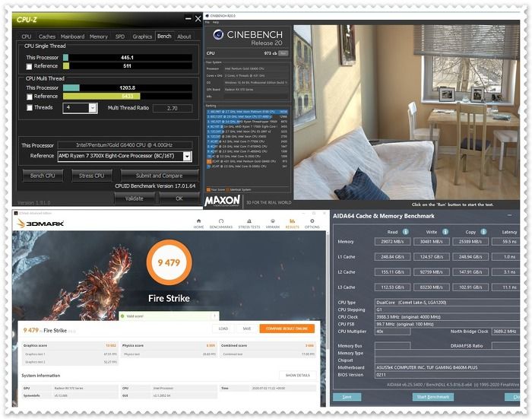Select the Memory tab in CPU-Z
The height and width of the screenshot is (419, 532).
[x=98, y=37]
